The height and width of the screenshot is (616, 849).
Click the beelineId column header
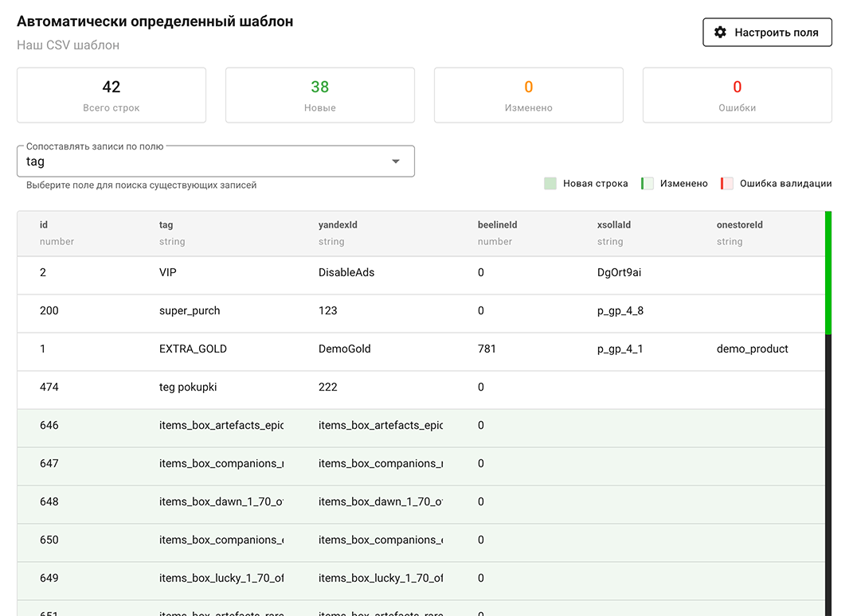497,225
